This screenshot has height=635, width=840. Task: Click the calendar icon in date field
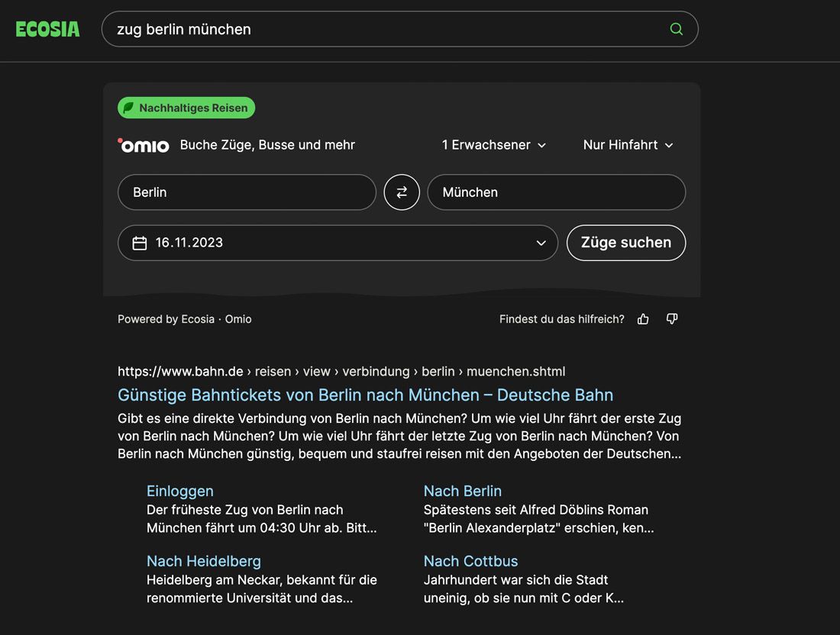pos(140,243)
